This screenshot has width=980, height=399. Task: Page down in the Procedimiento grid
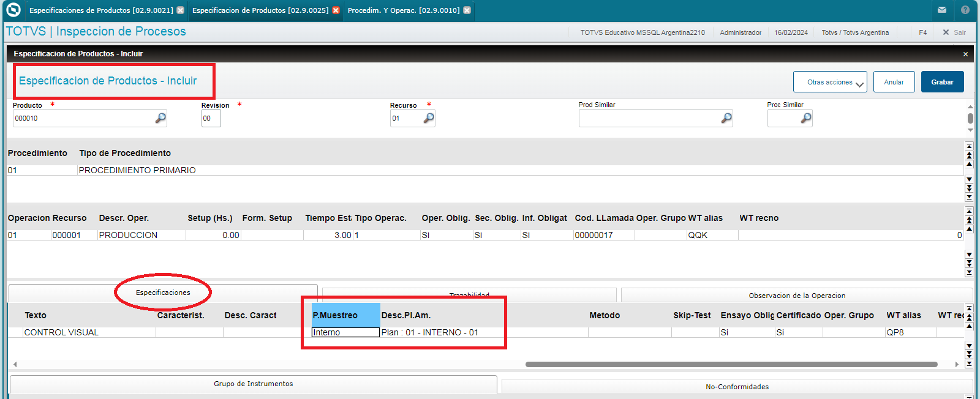click(x=969, y=188)
